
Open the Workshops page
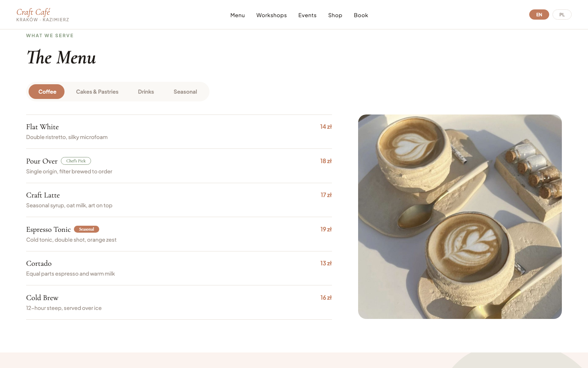pyautogui.click(x=271, y=15)
